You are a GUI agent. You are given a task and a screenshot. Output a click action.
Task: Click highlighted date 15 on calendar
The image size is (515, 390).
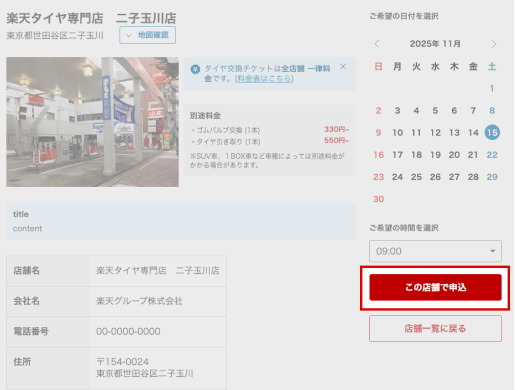coord(492,133)
